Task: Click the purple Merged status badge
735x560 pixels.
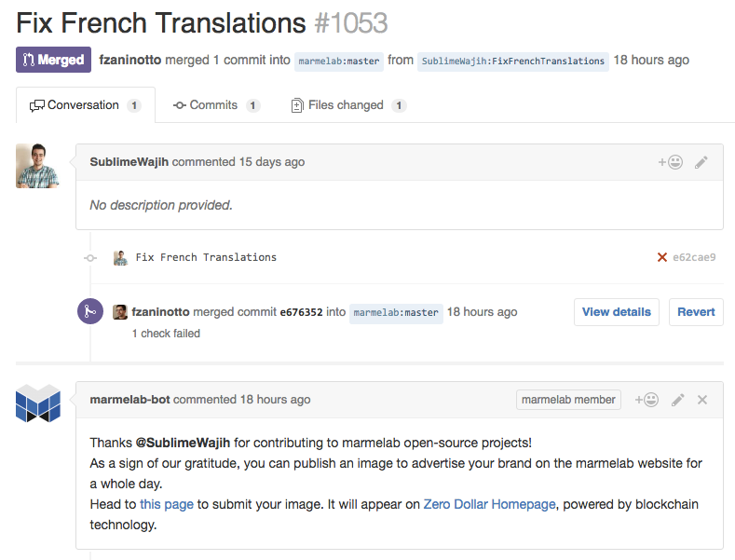Action: [x=53, y=60]
